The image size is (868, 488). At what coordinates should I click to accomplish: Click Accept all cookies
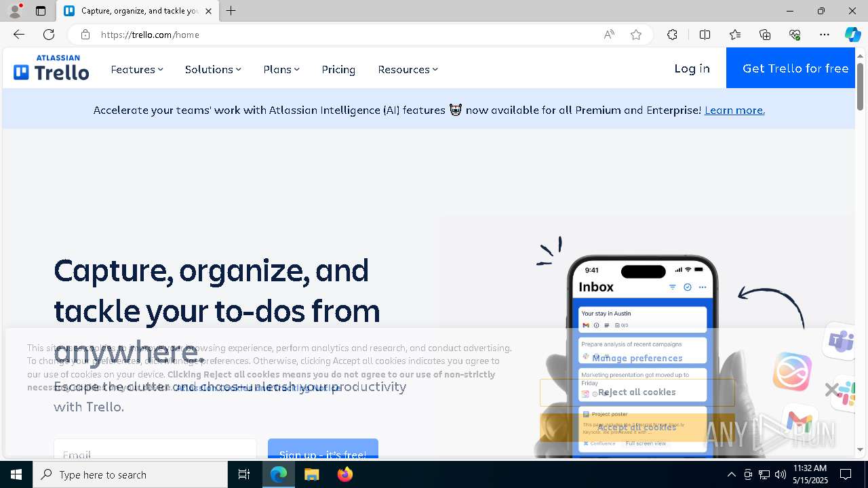(637, 427)
